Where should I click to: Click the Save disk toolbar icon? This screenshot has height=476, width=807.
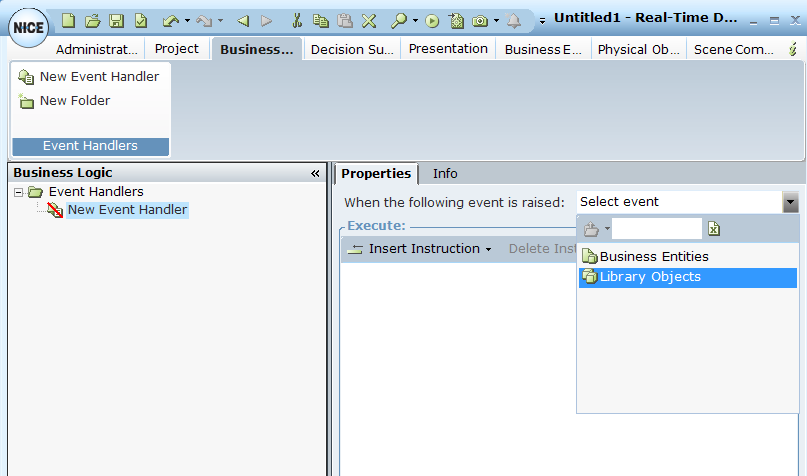point(117,20)
